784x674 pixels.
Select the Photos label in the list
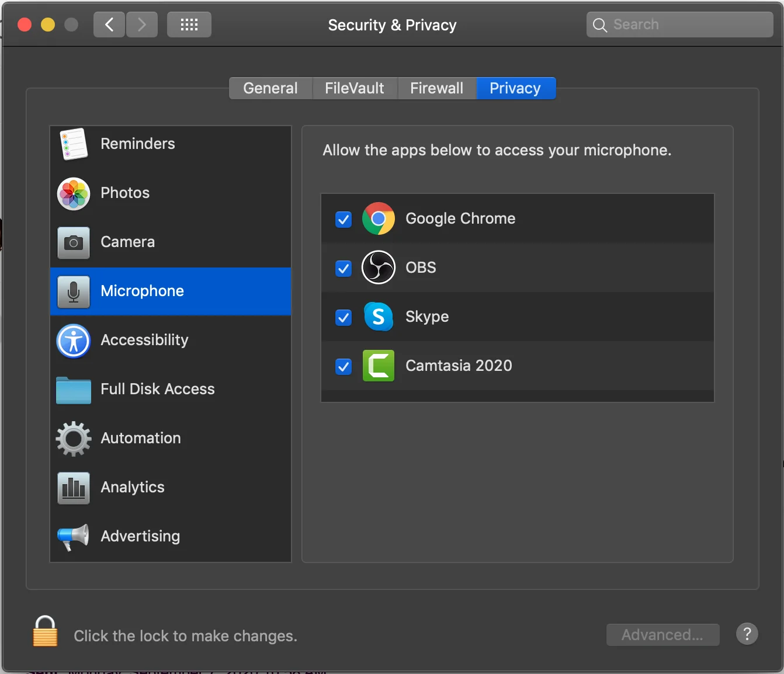[x=125, y=193]
